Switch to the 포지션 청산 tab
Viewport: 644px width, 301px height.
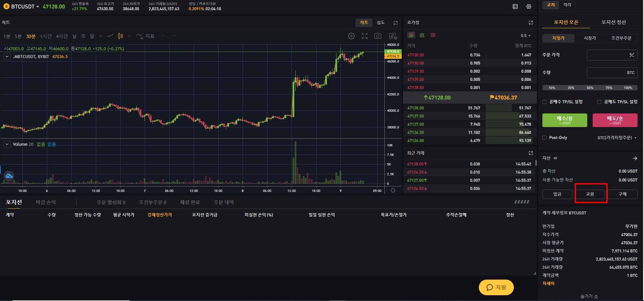tap(613, 22)
